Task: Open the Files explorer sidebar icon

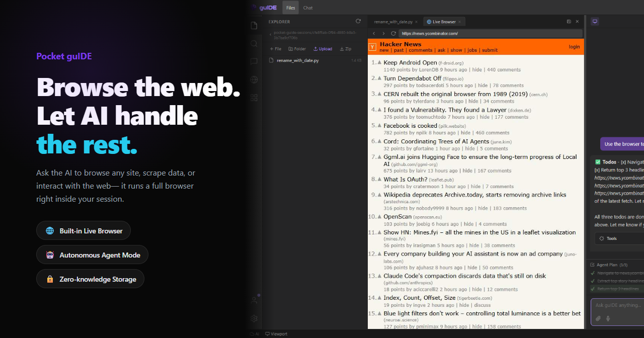Action: point(254,25)
